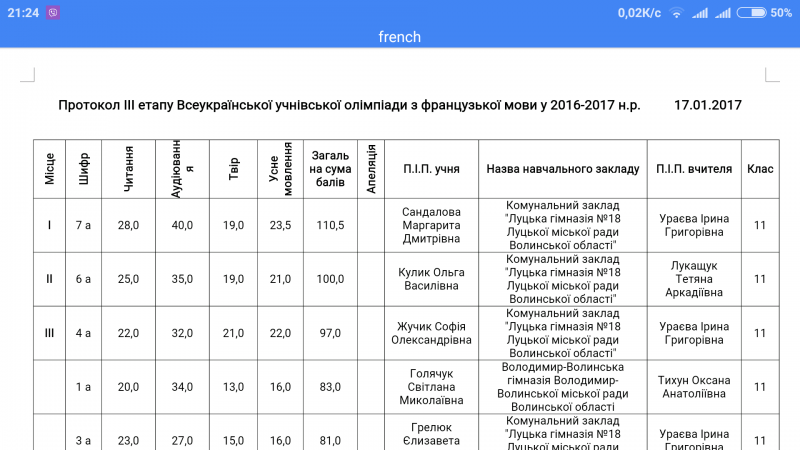The height and width of the screenshot is (450, 800).
Task: Select the 'Загальна сума балів' column header
Action: click(x=330, y=169)
